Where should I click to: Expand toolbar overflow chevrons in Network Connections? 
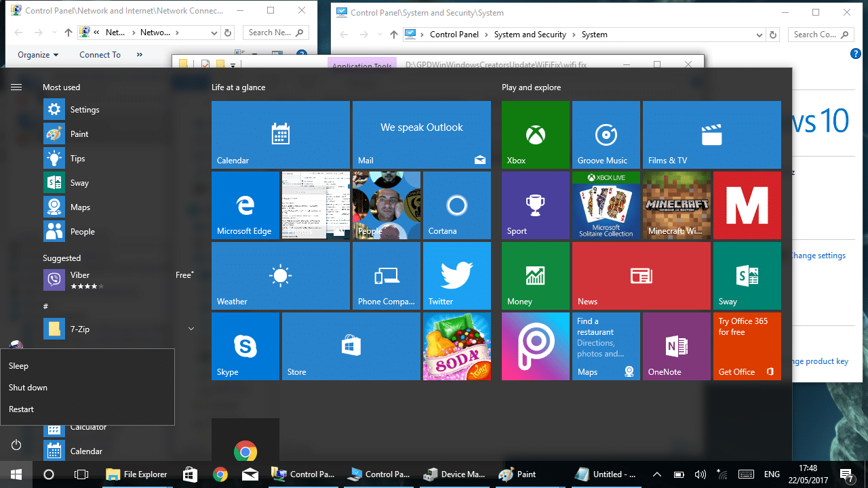click(140, 55)
